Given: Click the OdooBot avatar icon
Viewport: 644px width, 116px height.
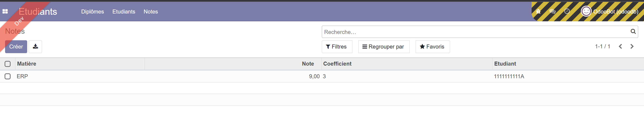Looking at the screenshot, I should point(586,12).
